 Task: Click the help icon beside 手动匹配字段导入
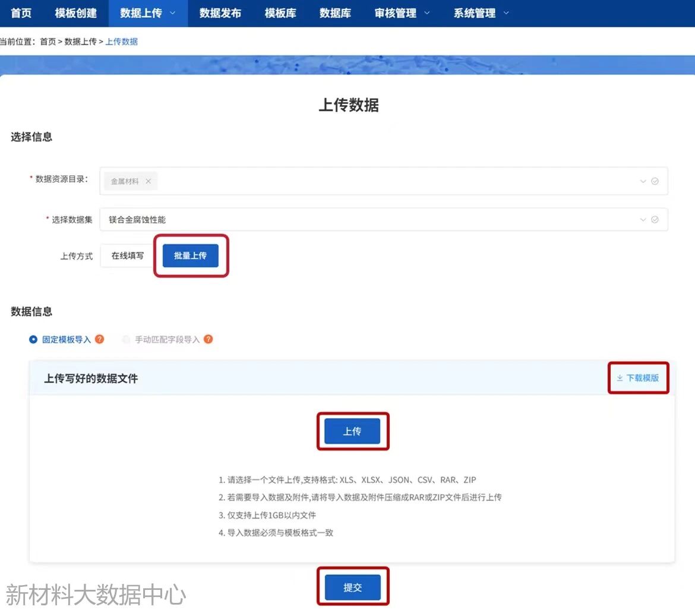tap(208, 339)
